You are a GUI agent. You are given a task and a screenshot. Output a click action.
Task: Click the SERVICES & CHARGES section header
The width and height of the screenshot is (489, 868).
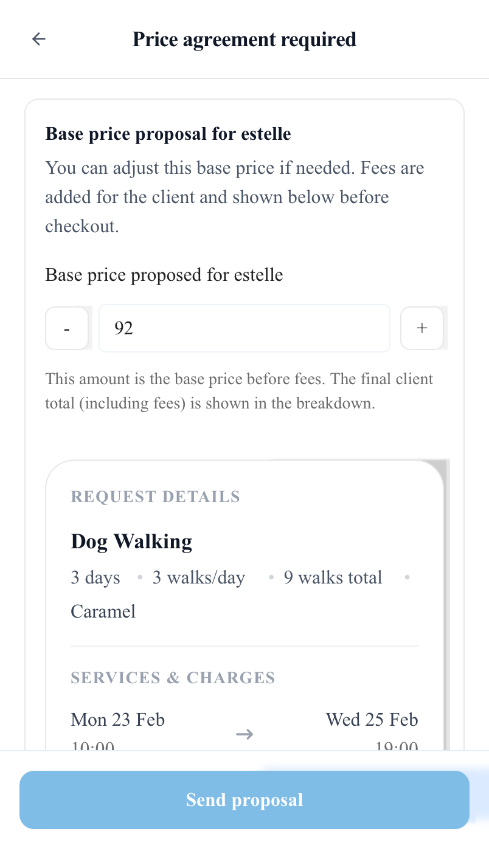click(x=173, y=677)
